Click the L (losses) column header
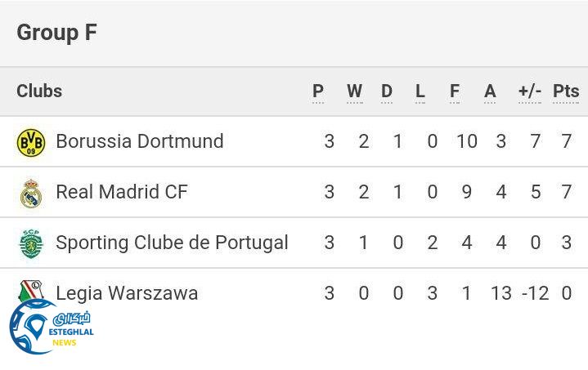Image resolution: width=588 pixels, height=370 pixels. point(420,91)
